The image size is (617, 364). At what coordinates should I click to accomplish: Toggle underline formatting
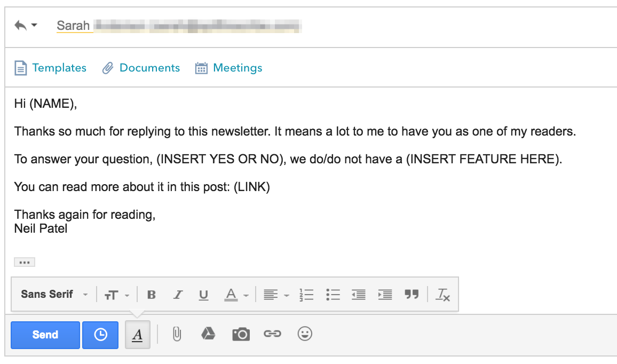click(203, 295)
